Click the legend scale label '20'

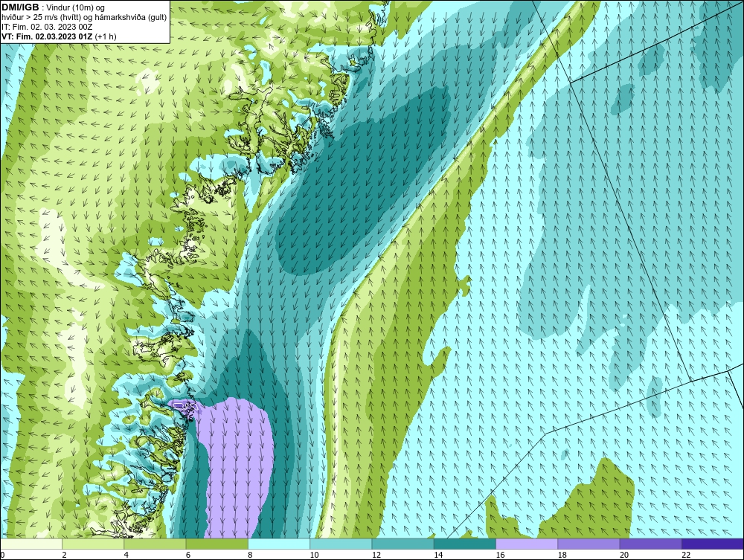(x=624, y=556)
